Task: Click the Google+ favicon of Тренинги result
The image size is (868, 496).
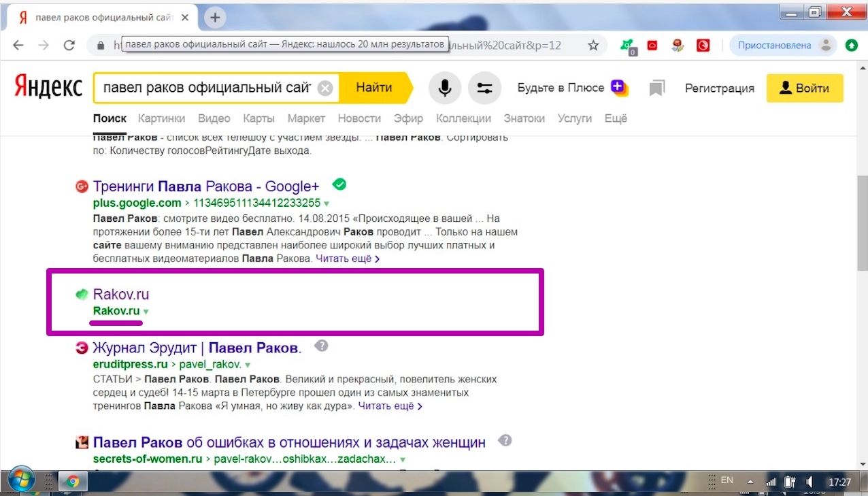Action: pyautogui.click(x=82, y=186)
